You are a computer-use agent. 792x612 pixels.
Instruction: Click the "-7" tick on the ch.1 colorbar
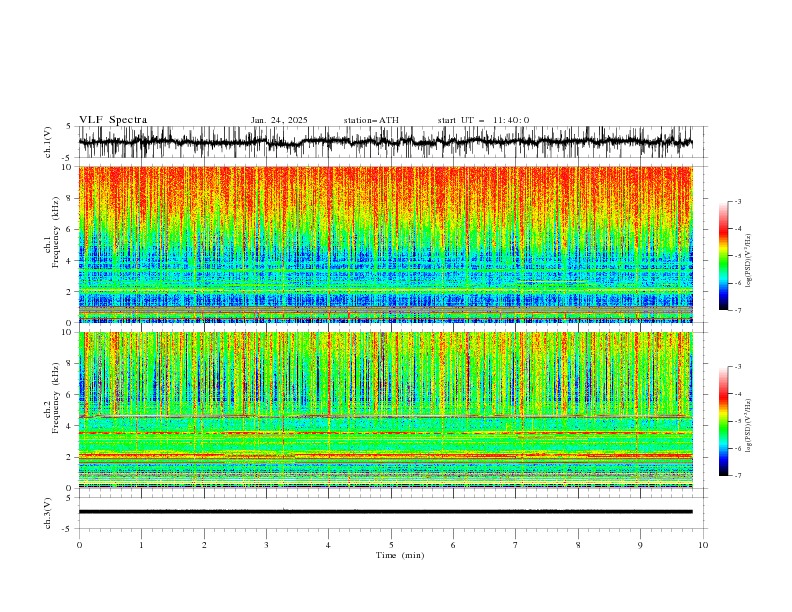[737, 310]
